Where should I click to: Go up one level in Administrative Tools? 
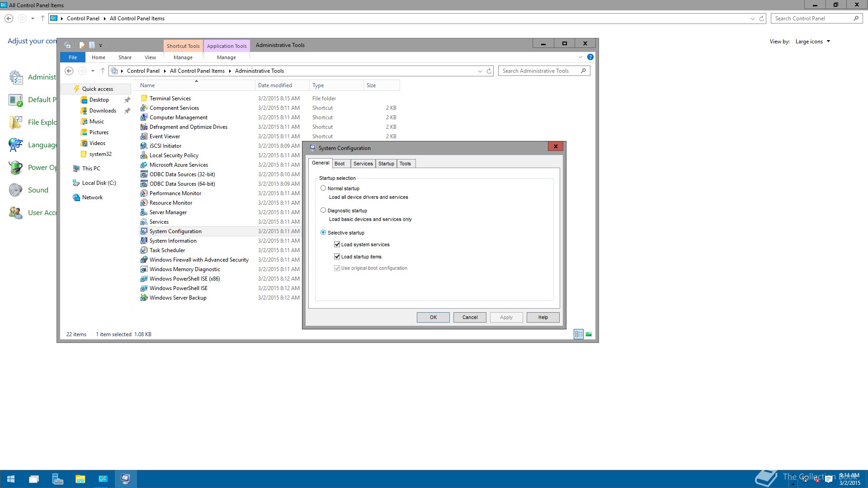point(103,71)
